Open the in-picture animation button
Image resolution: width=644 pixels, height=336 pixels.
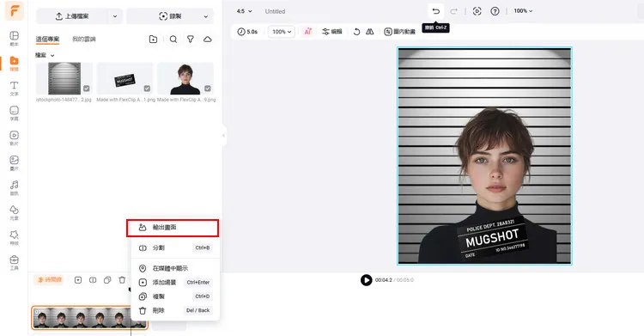coord(399,32)
